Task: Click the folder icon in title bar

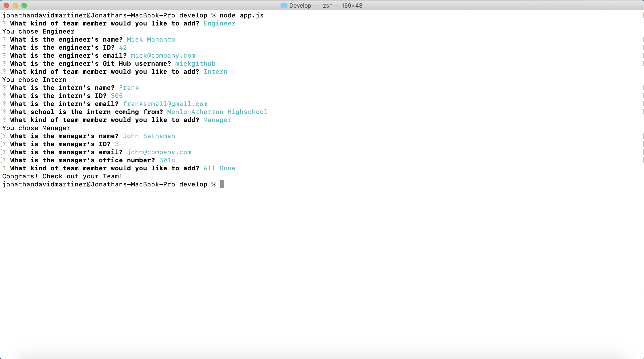Action: tap(284, 6)
